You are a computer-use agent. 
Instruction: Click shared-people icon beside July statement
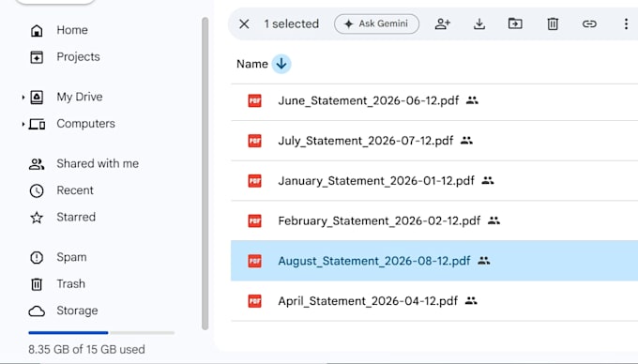(466, 141)
